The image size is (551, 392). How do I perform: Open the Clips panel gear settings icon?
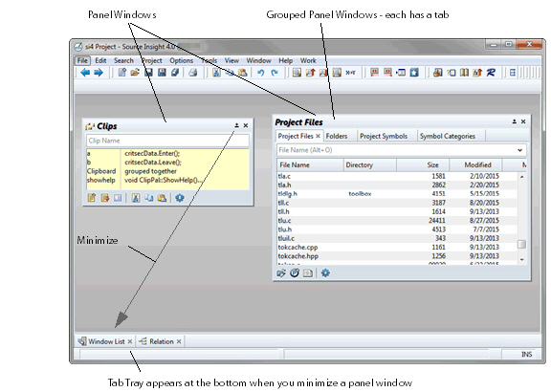[x=180, y=198]
